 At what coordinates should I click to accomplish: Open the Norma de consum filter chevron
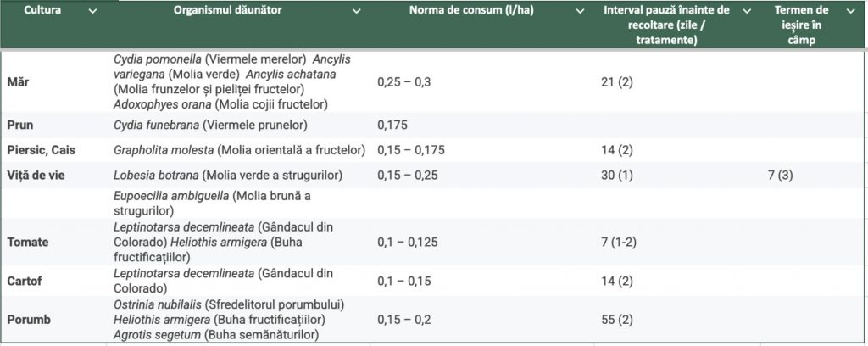[x=581, y=11]
